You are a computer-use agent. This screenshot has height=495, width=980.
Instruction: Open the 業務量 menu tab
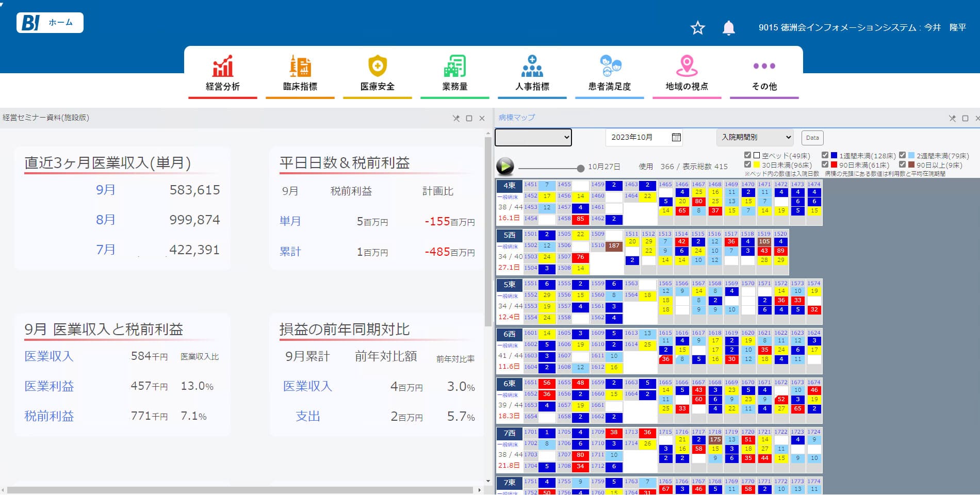pyautogui.click(x=455, y=73)
